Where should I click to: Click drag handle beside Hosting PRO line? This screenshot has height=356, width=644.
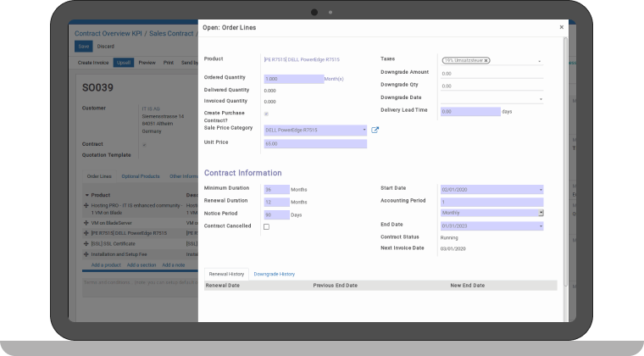(86, 205)
